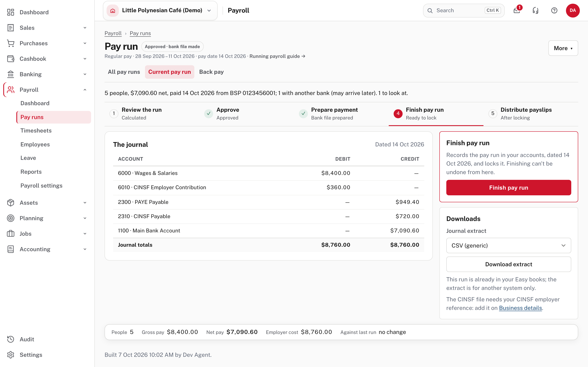Switch to the Back pay tab

point(211,72)
